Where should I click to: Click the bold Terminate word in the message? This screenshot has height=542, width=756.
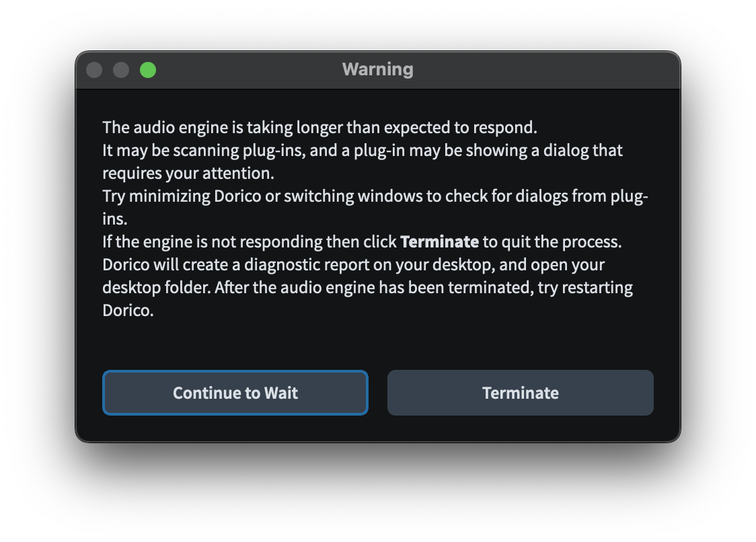pyautogui.click(x=439, y=242)
